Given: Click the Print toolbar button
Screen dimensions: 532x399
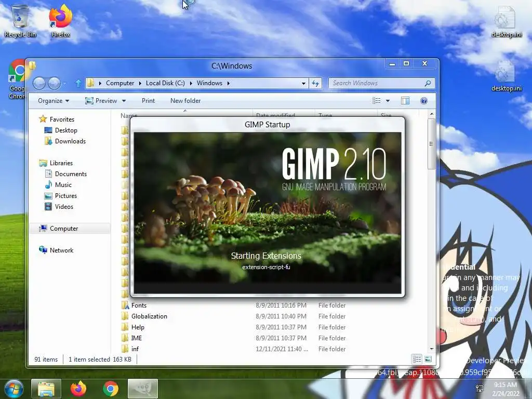Looking at the screenshot, I should click(x=148, y=101).
